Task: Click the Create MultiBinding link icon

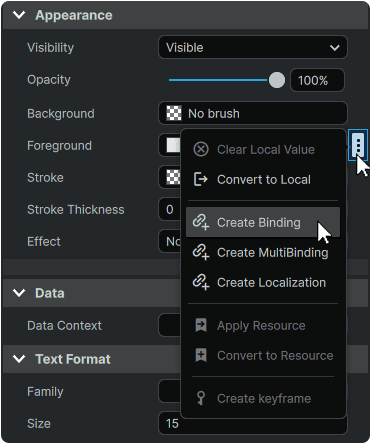Action: pos(201,252)
